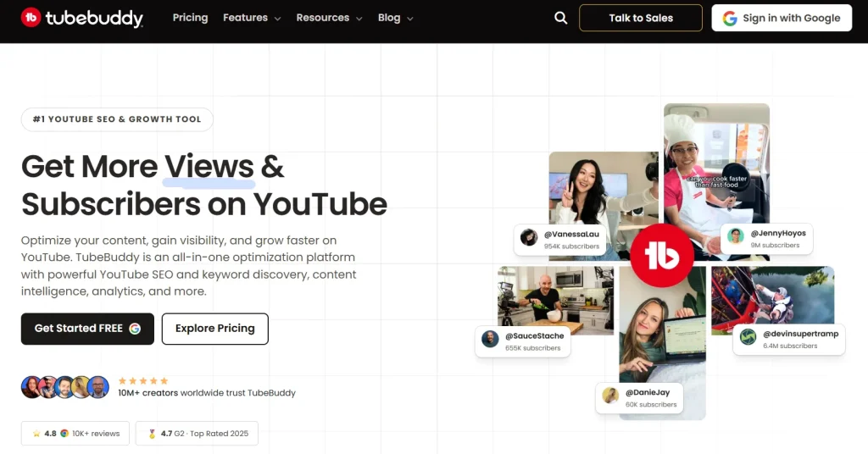Image resolution: width=868 pixels, height=454 pixels.
Task: Click the VanessaLau avatar icon
Action: point(529,237)
